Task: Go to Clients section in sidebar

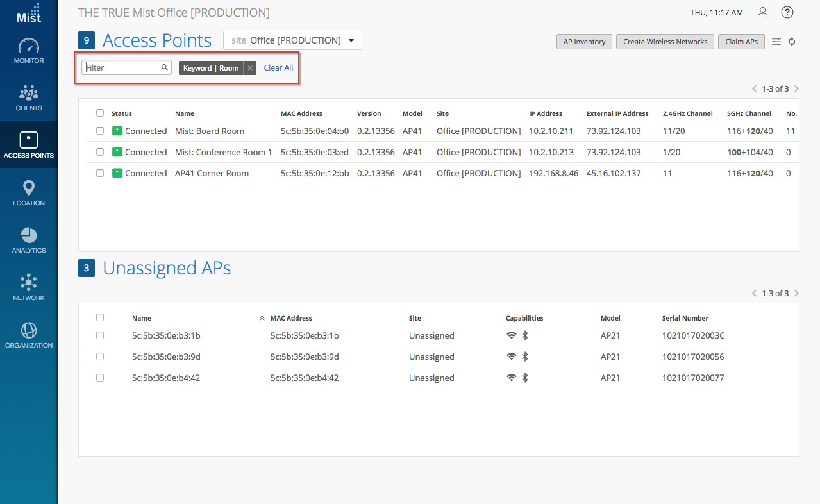Action: tap(29, 95)
